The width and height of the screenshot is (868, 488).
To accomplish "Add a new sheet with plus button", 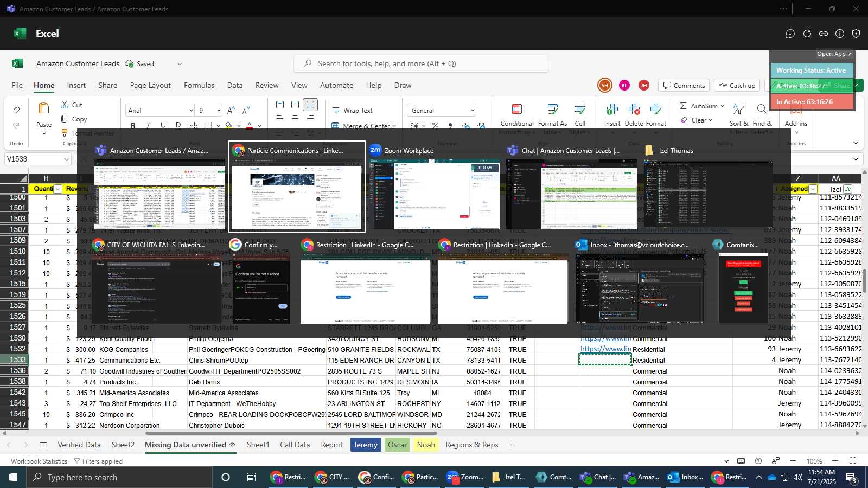I will click(512, 445).
